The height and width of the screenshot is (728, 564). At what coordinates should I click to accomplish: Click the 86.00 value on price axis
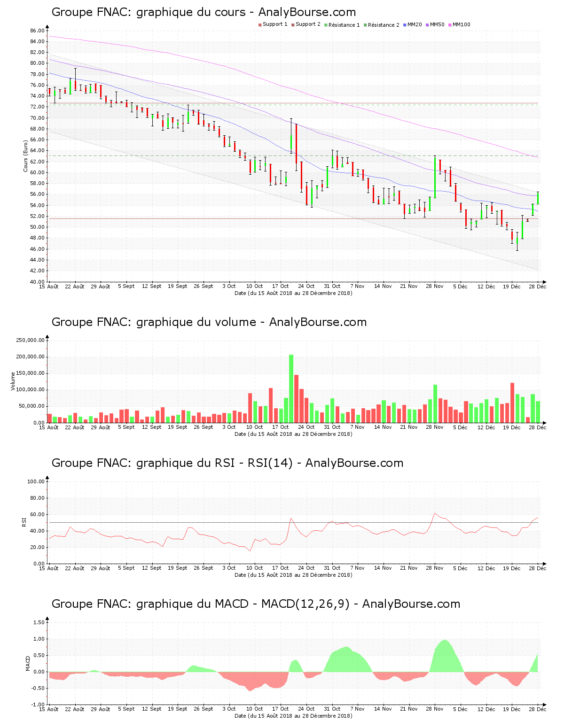click(37, 31)
